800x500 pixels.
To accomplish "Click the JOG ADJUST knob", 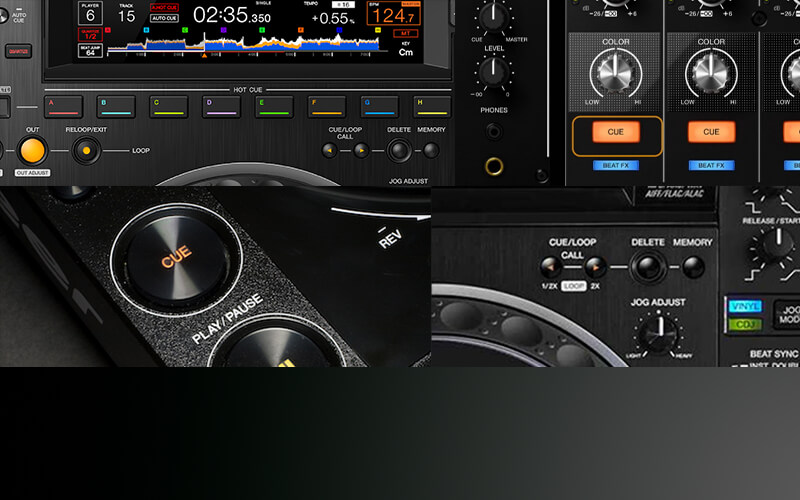I will pos(658,334).
